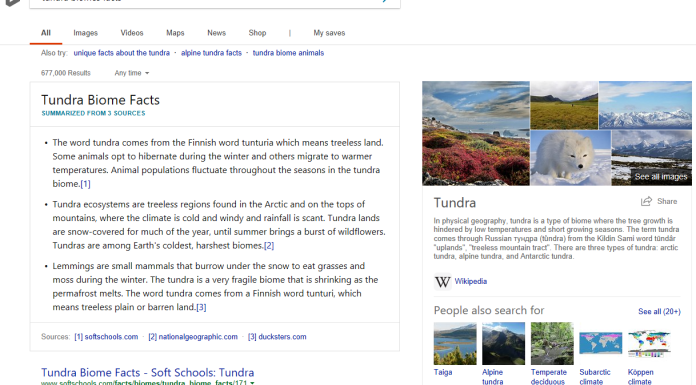Open My saves
Viewport: 696px width, 385px height.
[329, 33]
